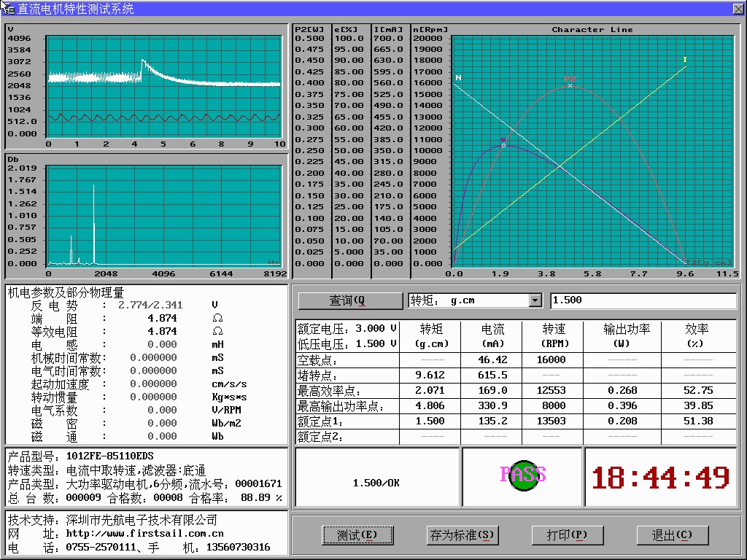Image resolution: width=747 pixels, height=560 pixels.
Task: Select the 最高效率点 efficiency cell 52.75
Action: (x=699, y=390)
